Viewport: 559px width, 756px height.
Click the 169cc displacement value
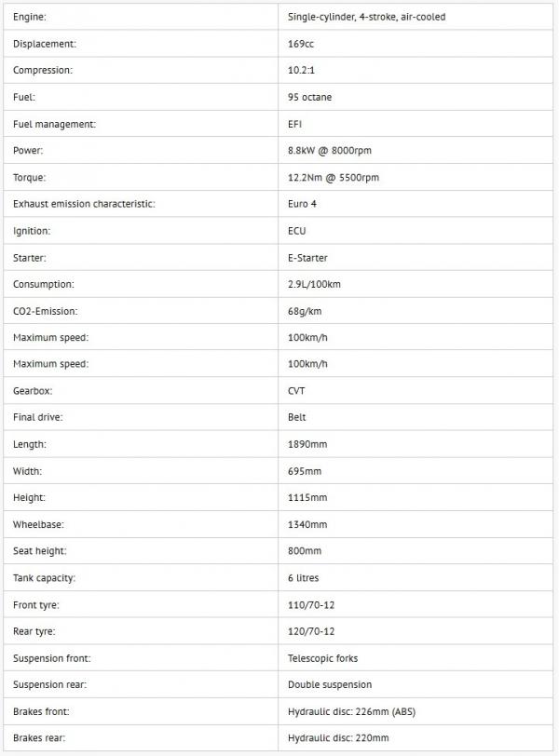pyautogui.click(x=301, y=44)
